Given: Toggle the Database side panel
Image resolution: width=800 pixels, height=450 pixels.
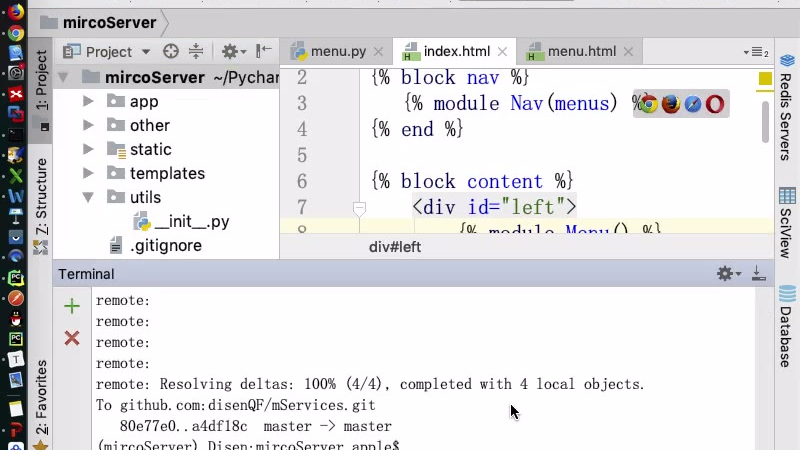Looking at the screenshot, I should tap(786, 322).
